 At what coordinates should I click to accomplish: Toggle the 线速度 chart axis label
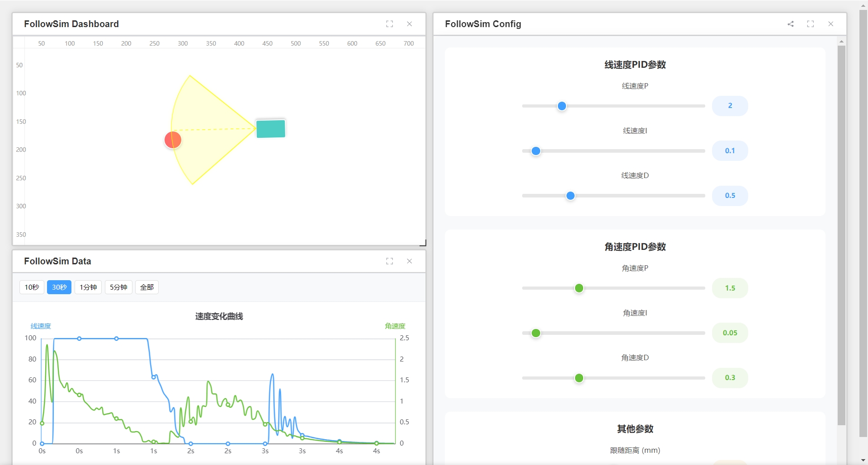tap(41, 326)
